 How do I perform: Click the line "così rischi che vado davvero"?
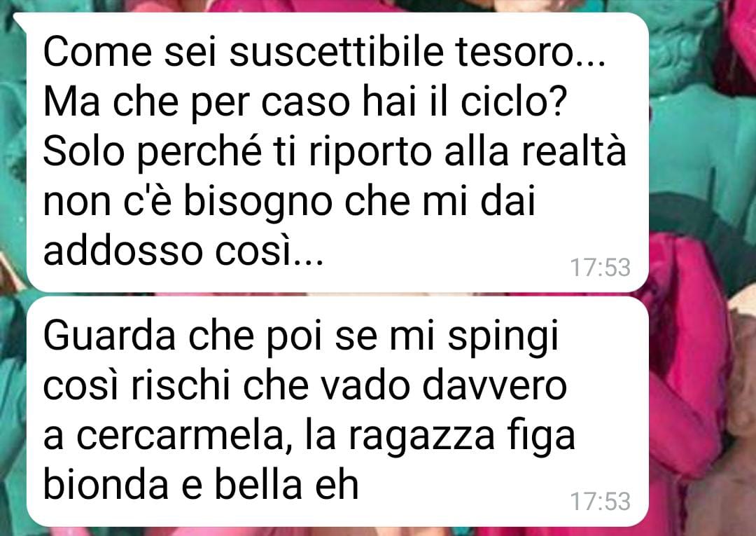305,387
